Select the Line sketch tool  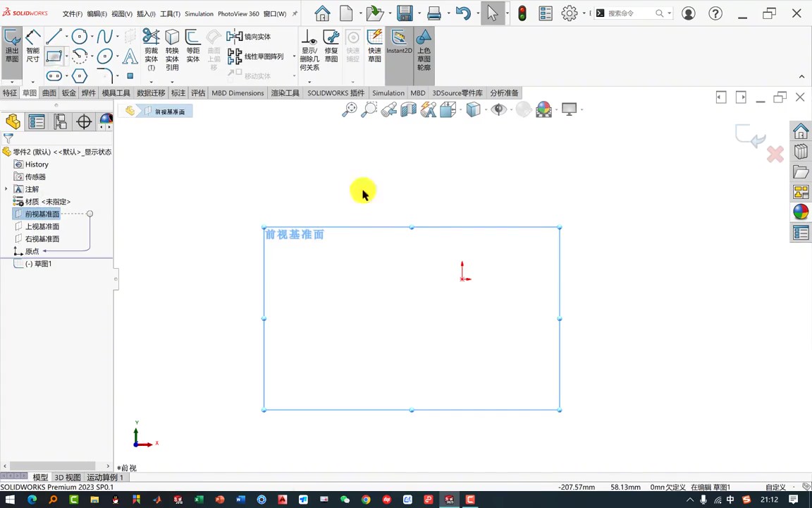point(54,36)
